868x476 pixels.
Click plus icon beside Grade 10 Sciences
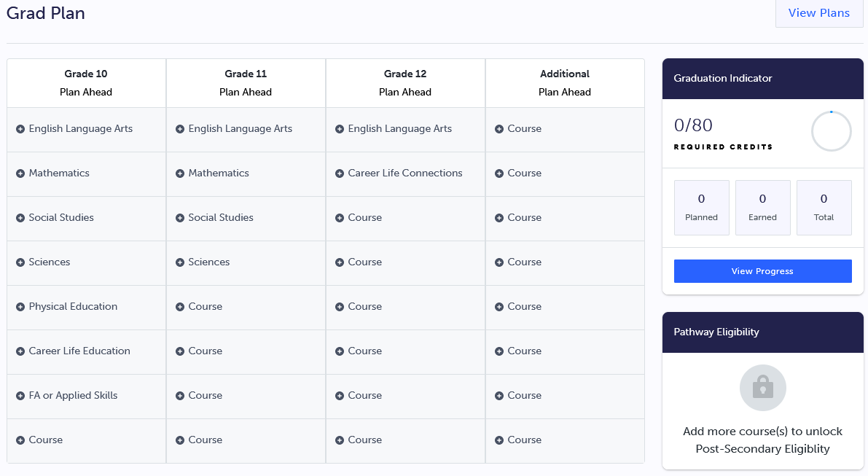pyautogui.click(x=20, y=262)
